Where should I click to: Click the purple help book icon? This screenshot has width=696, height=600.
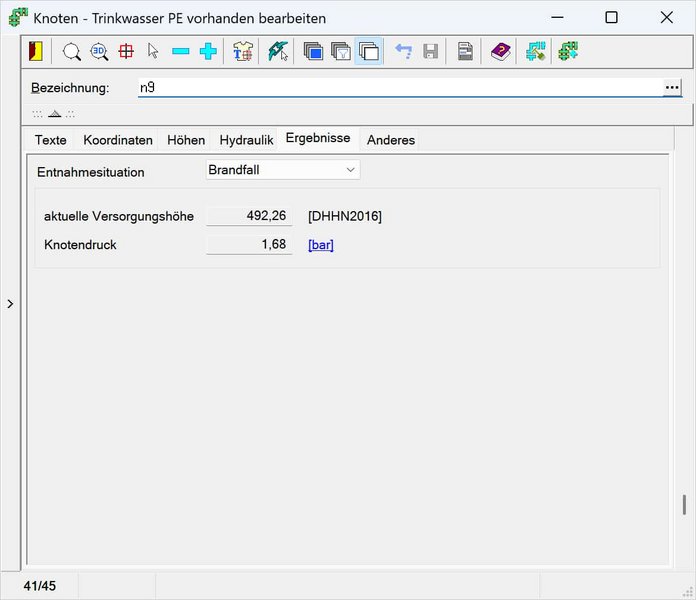[x=500, y=51]
